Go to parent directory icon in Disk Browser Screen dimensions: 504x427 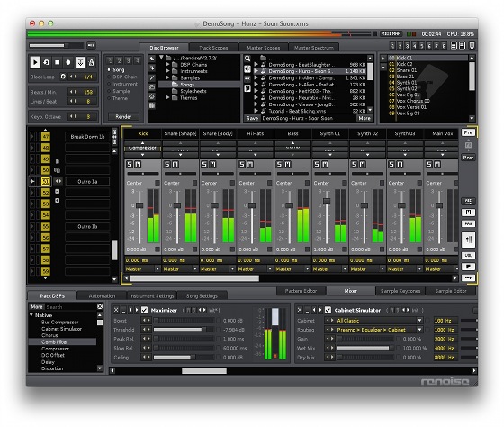pos(152,59)
